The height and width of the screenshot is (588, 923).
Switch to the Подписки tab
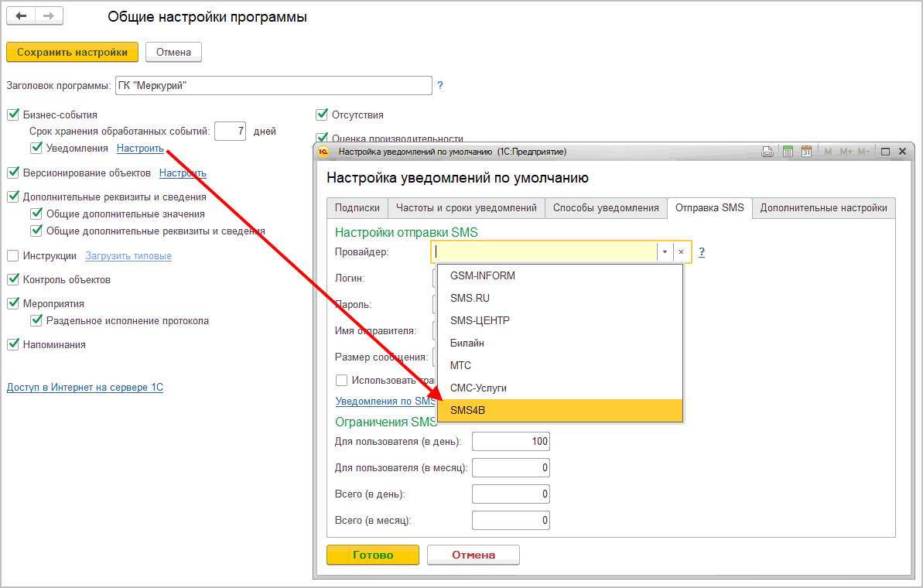point(357,208)
